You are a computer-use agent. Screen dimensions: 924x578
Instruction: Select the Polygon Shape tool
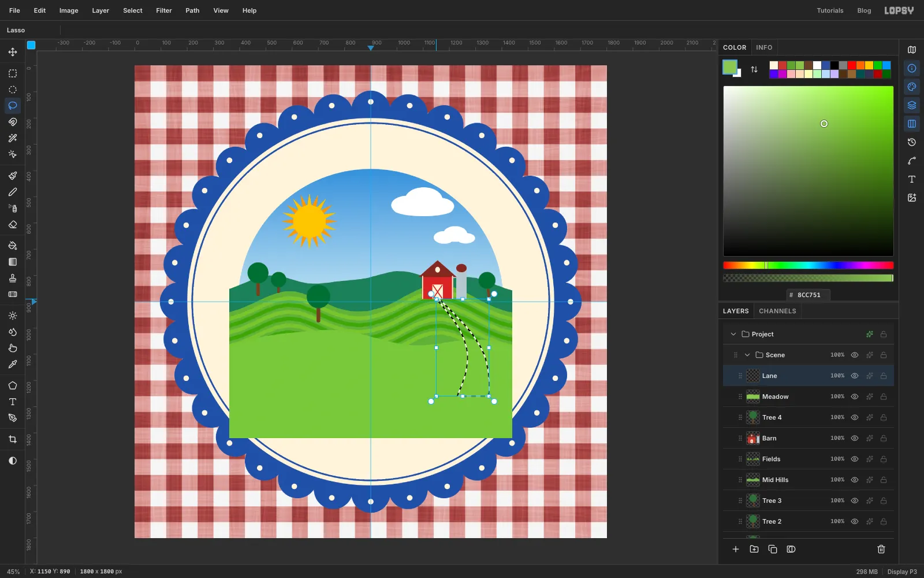coord(13,386)
